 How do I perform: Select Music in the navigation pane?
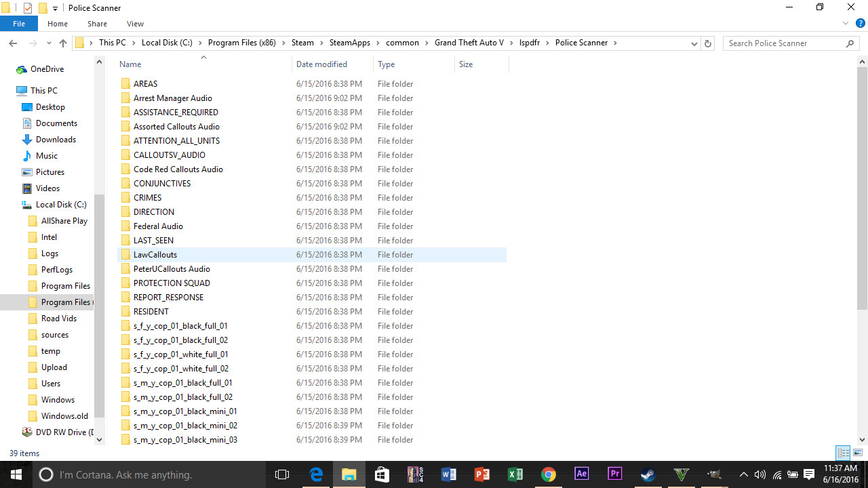(x=47, y=156)
